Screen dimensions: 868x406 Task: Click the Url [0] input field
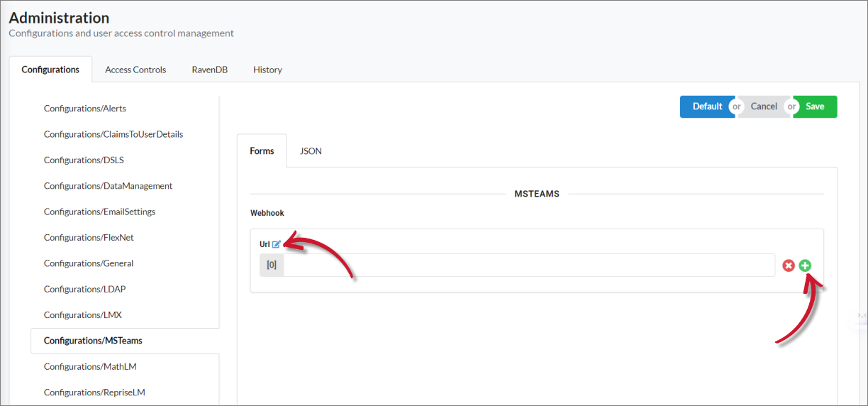pos(529,265)
